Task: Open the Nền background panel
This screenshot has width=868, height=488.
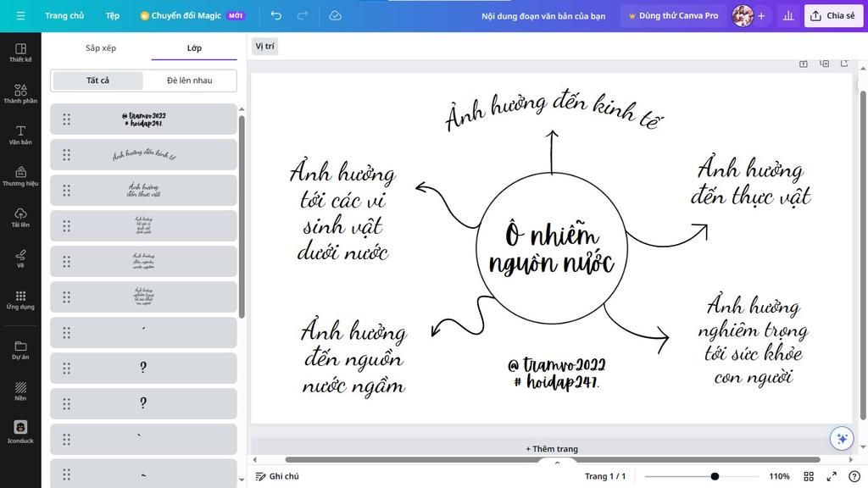Action: click(20, 391)
